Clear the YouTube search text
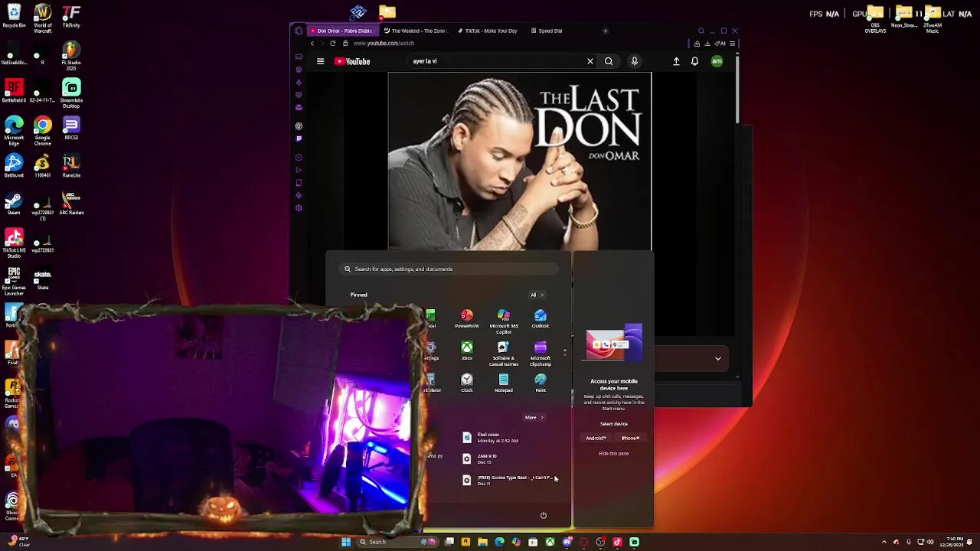Image resolution: width=980 pixels, height=551 pixels. click(590, 61)
